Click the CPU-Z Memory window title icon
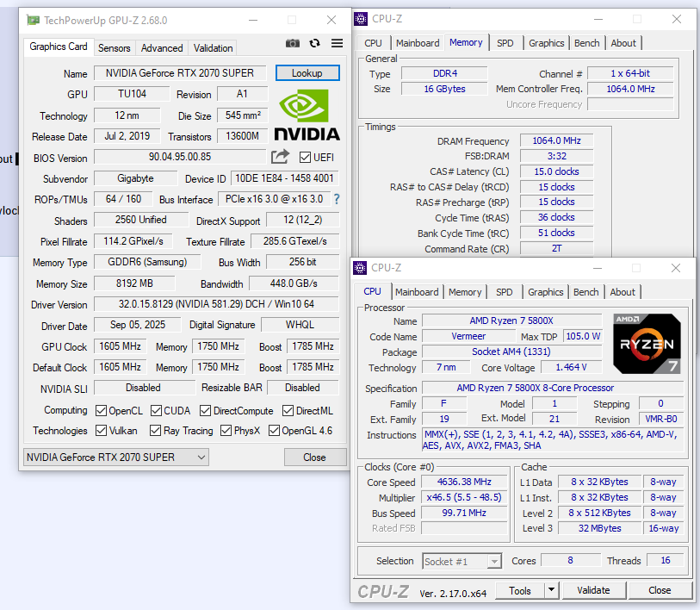Screen dimensions: 700x610 click(361, 19)
